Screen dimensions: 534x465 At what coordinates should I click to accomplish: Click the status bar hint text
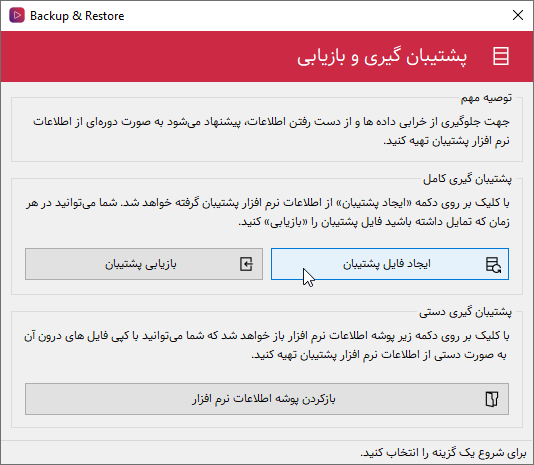point(443,453)
